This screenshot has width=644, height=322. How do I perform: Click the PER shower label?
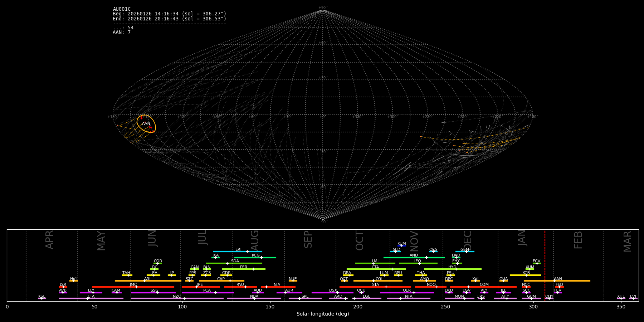pos(244,267)
